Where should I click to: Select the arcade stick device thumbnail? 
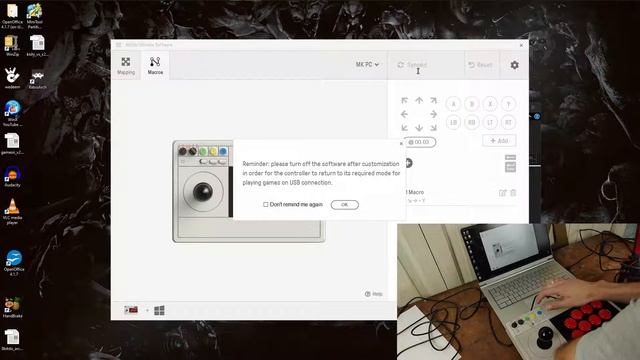(131, 310)
